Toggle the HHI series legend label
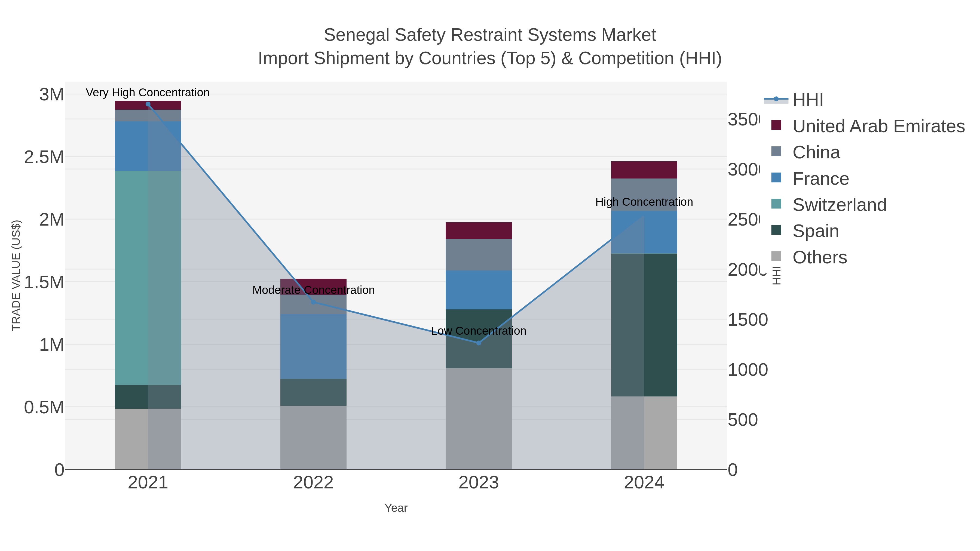This screenshot has width=980, height=551. pyautogui.click(x=808, y=100)
